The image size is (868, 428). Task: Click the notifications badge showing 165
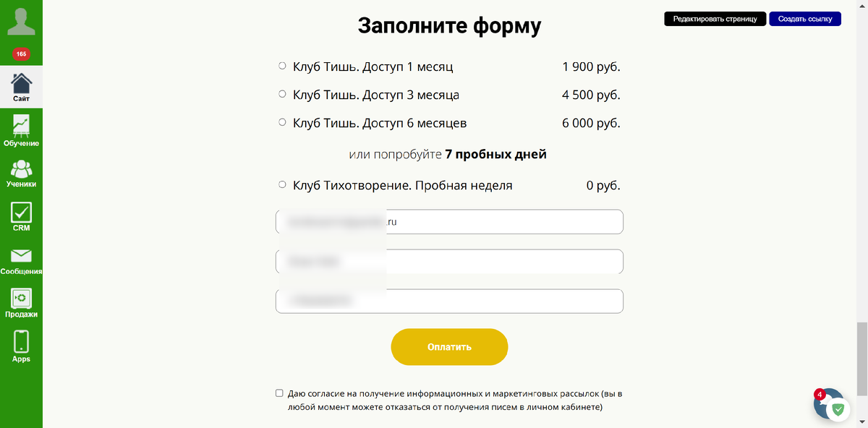pyautogui.click(x=21, y=54)
